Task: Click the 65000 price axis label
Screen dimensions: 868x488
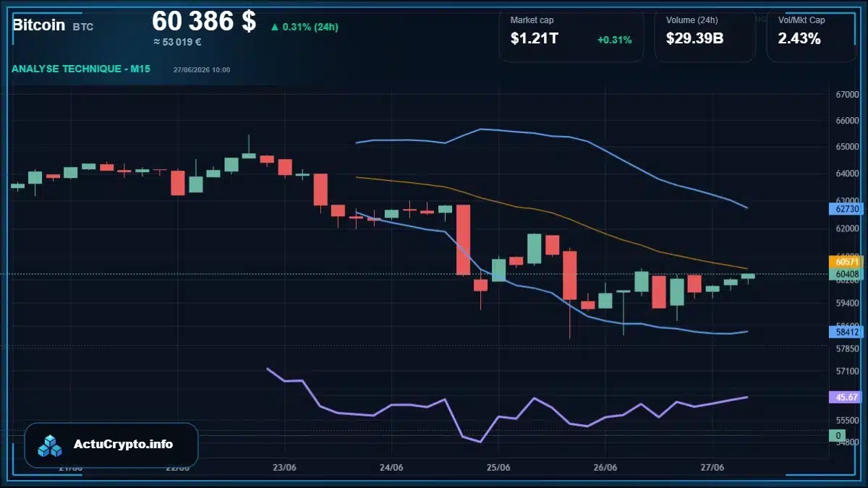Action: coord(847,147)
